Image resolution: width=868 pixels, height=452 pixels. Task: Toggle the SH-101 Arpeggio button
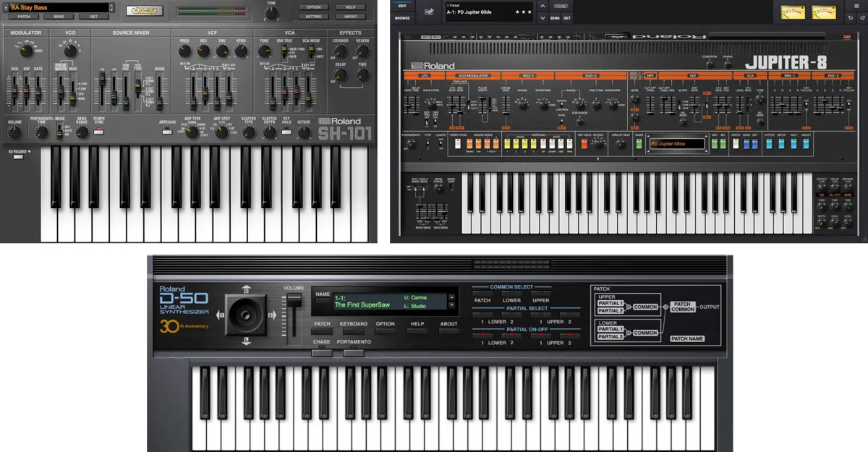coord(166,132)
